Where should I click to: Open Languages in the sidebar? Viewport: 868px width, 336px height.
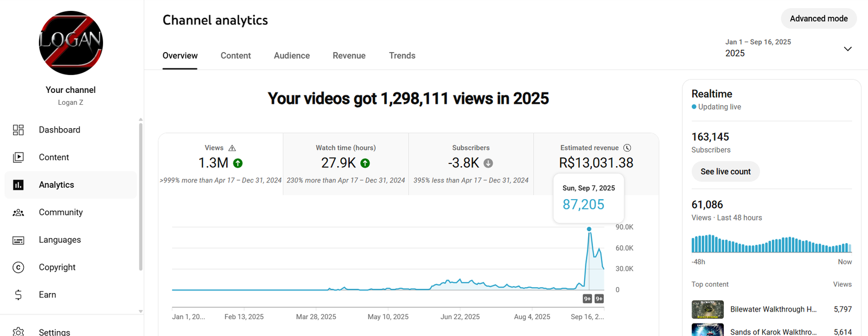point(71,240)
